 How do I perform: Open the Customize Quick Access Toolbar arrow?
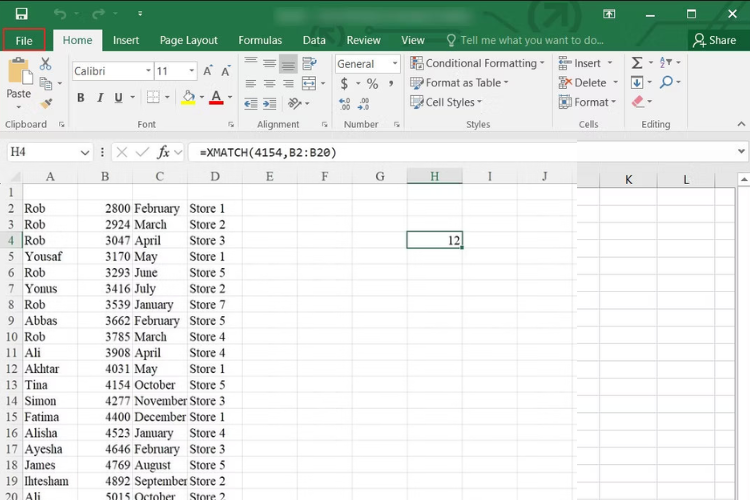[x=140, y=14]
